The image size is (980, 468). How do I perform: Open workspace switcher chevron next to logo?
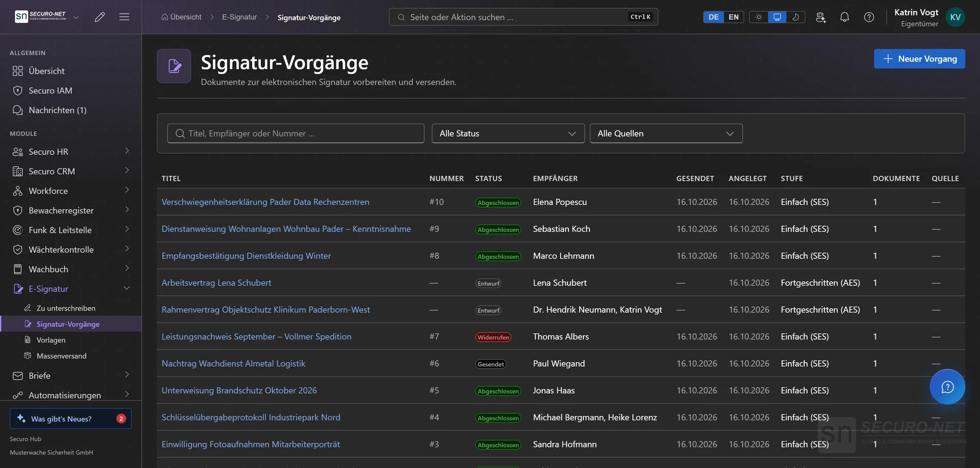click(x=76, y=17)
